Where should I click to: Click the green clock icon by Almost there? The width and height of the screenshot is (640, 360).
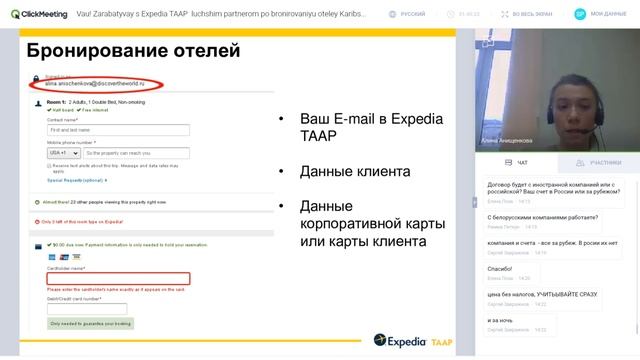[x=37, y=202]
